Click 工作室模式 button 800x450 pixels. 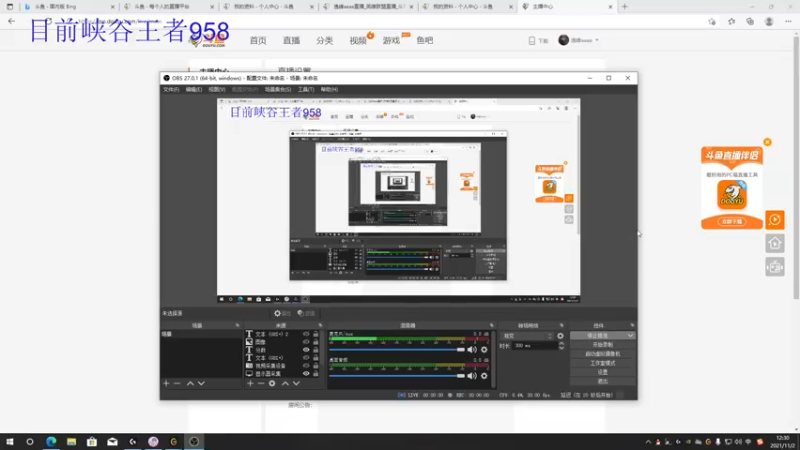point(603,363)
